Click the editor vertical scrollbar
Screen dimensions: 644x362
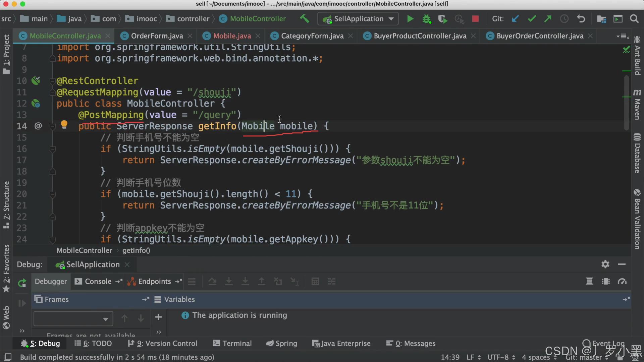626,103
